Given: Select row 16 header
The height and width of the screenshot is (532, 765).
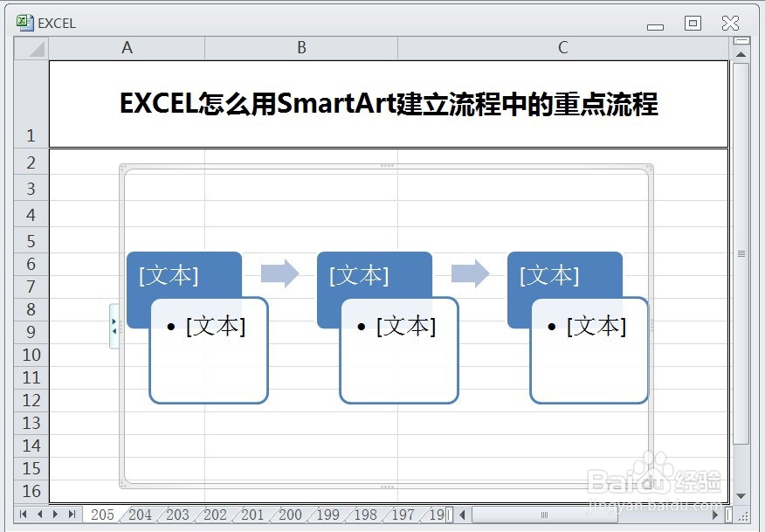Looking at the screenshot, I should (x=31, y=491).
